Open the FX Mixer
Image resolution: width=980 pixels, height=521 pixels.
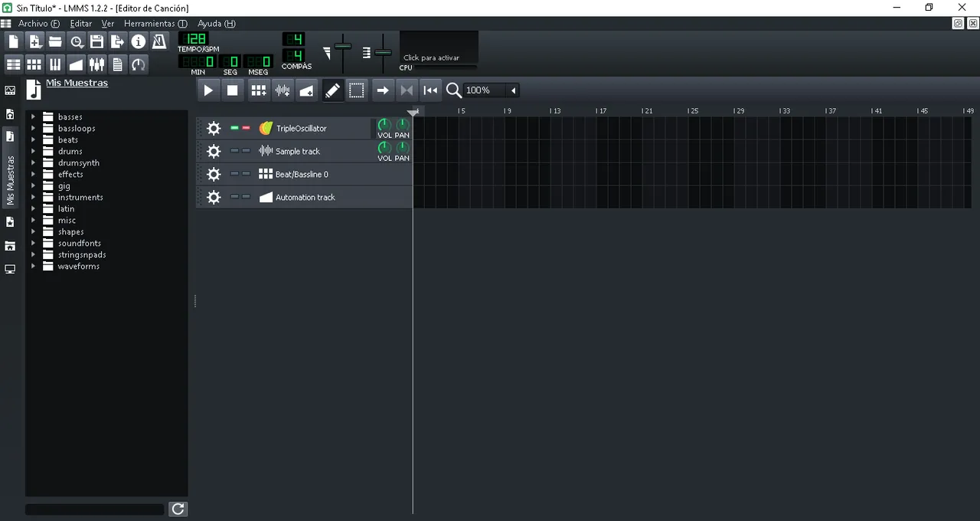[96, 64]
